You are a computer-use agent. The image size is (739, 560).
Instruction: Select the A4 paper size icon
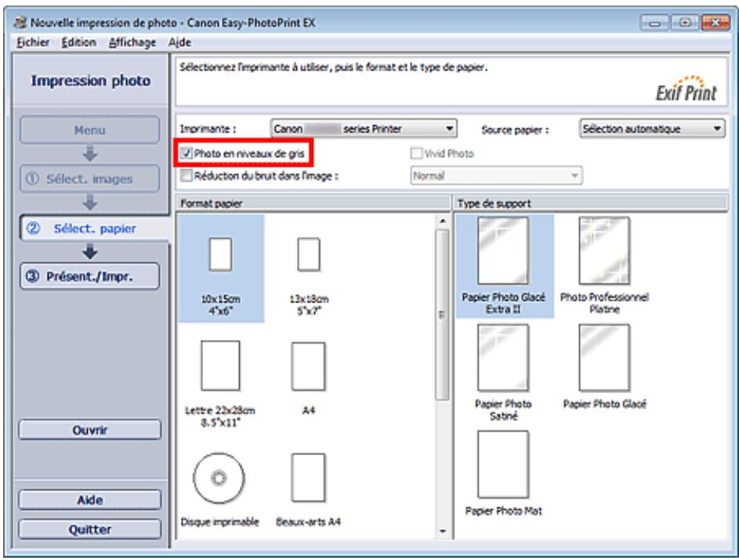[308, 367]
